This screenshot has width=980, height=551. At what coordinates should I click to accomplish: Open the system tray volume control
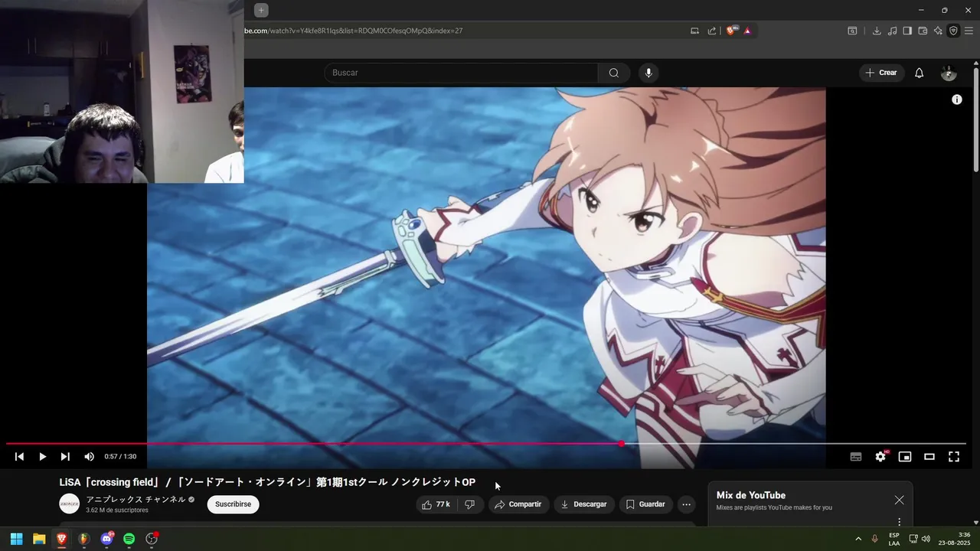pyautogui.click(x=926, y=539)
